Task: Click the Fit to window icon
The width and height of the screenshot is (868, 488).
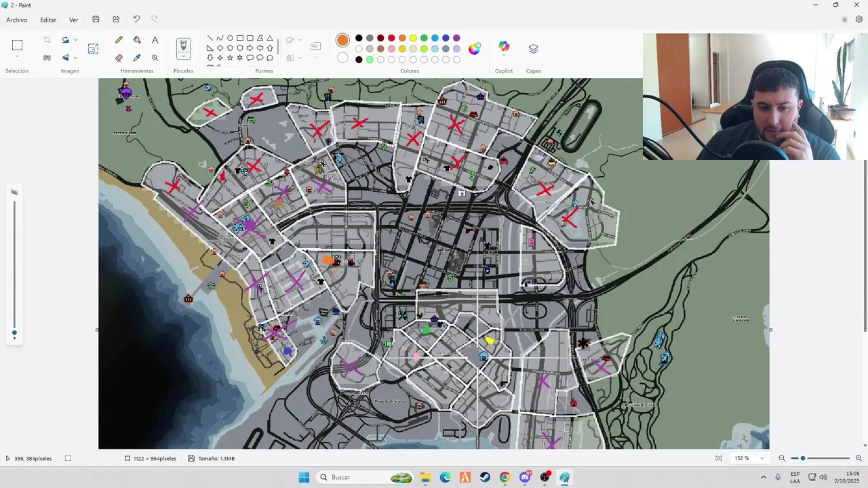Action: click(x=719, y=458)
